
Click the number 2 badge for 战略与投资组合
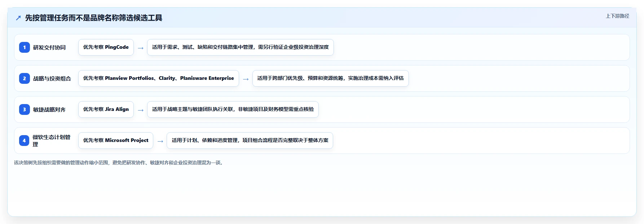click(25, 78)
